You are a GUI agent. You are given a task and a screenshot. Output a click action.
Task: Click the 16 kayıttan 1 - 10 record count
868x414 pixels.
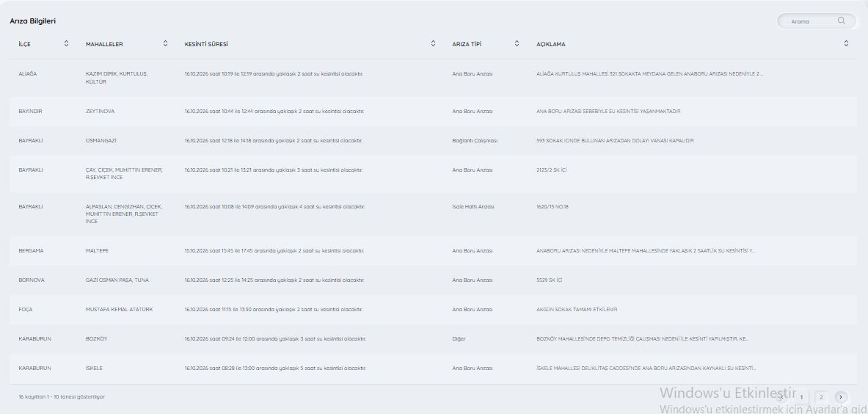click(62, 397)
